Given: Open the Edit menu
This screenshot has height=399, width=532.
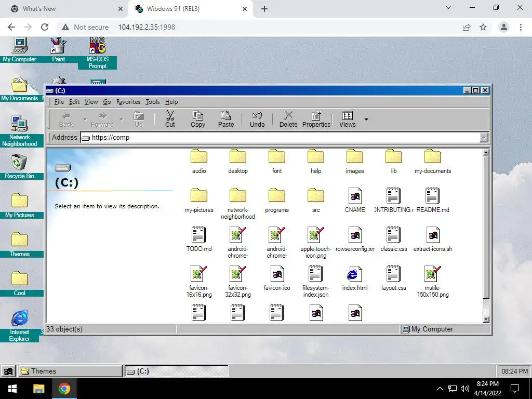Looking at the screenshot, I should (74, 102).
